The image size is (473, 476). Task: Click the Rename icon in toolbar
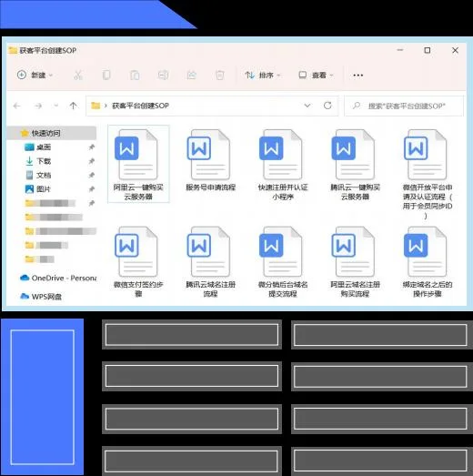click(163, 75)
